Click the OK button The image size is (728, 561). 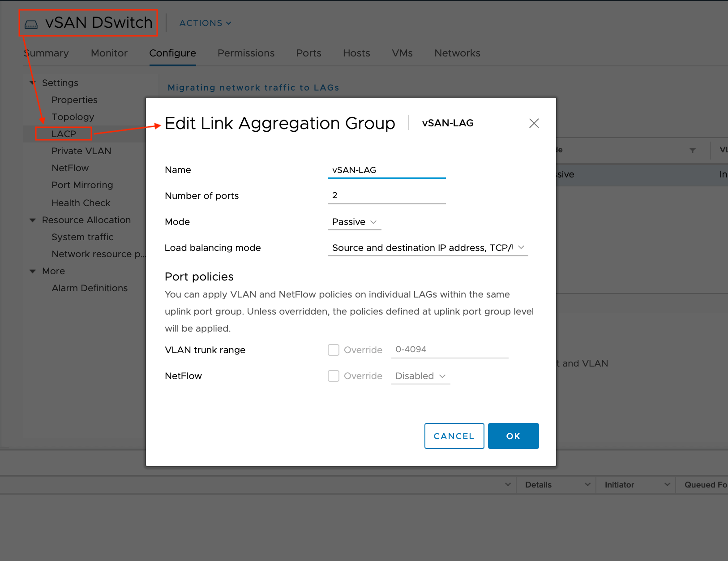point(513,436)
